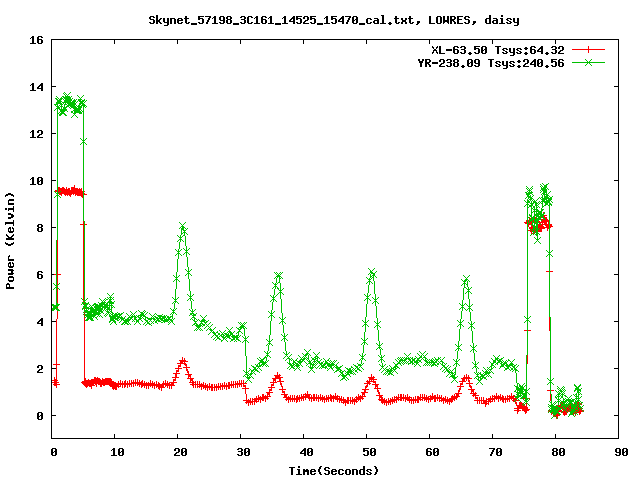Click the green peak near 20 seconds
Screen dimensions: 640x480
coord(183,227)
